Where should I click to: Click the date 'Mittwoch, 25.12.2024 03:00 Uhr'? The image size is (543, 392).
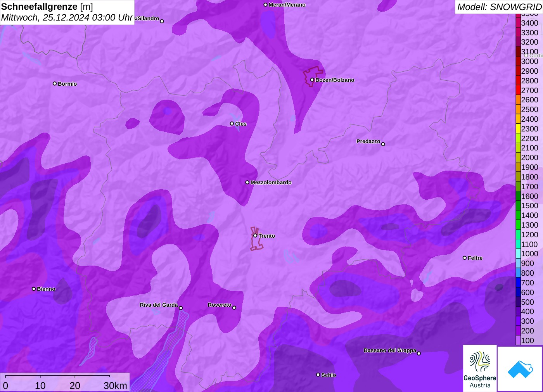[67, 17]
